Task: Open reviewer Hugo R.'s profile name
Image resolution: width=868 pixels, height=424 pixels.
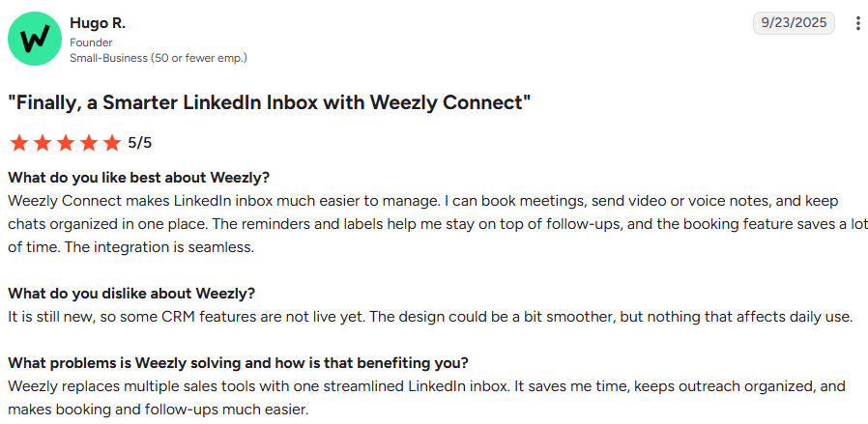Action: [98, 23]
